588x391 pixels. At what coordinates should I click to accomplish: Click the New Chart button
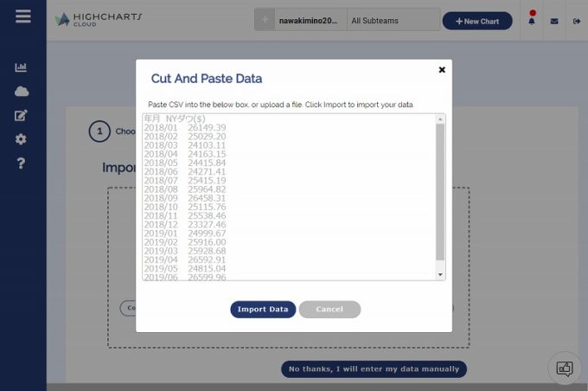point(477,21)
